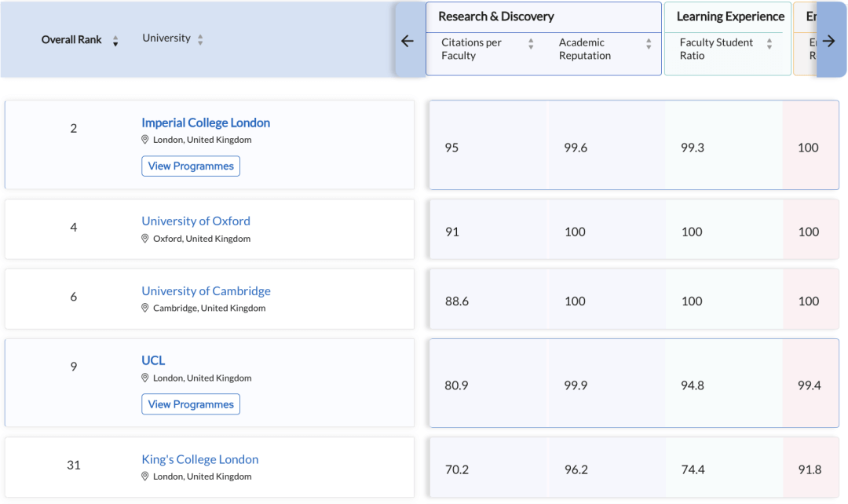The height and width of the screenshot is (504, 848).
Task: Open the Research & Discovery column group
Action: point(496,16)
